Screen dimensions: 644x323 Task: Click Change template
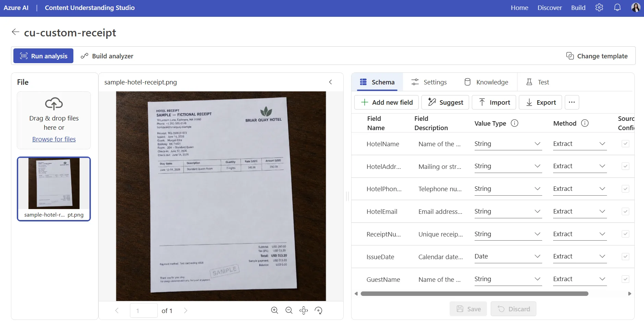click(597, 56)
